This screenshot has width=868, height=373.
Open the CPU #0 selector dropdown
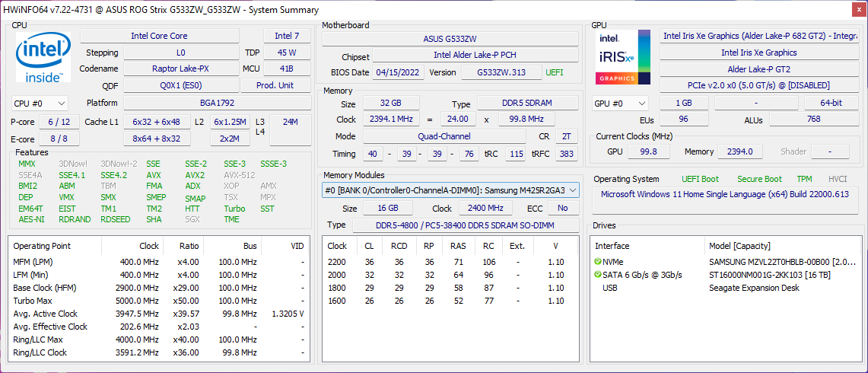tap(40, 104)
